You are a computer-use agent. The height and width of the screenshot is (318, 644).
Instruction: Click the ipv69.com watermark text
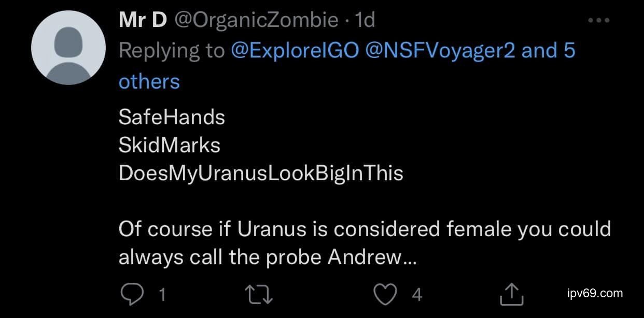[x=595, y=294]
